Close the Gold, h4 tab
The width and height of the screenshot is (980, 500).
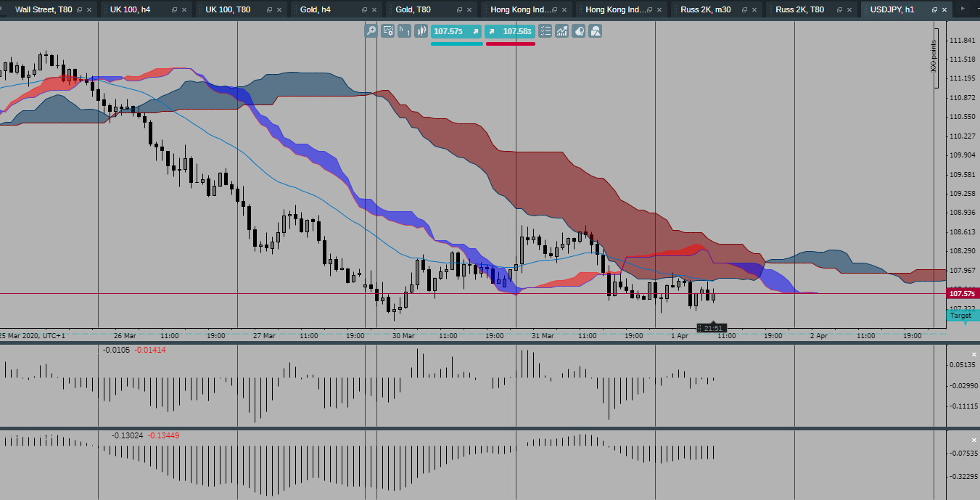[375, 10]
